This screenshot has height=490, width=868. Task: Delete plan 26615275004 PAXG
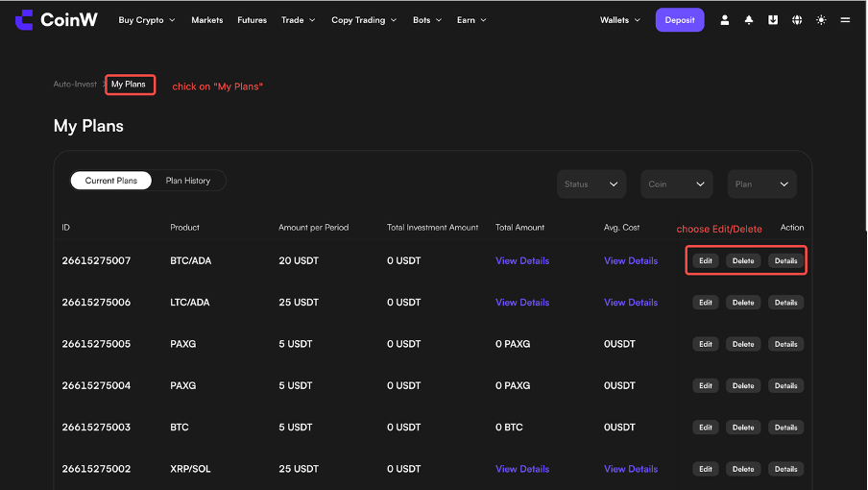pyautogui.click(x=743, y=385)
